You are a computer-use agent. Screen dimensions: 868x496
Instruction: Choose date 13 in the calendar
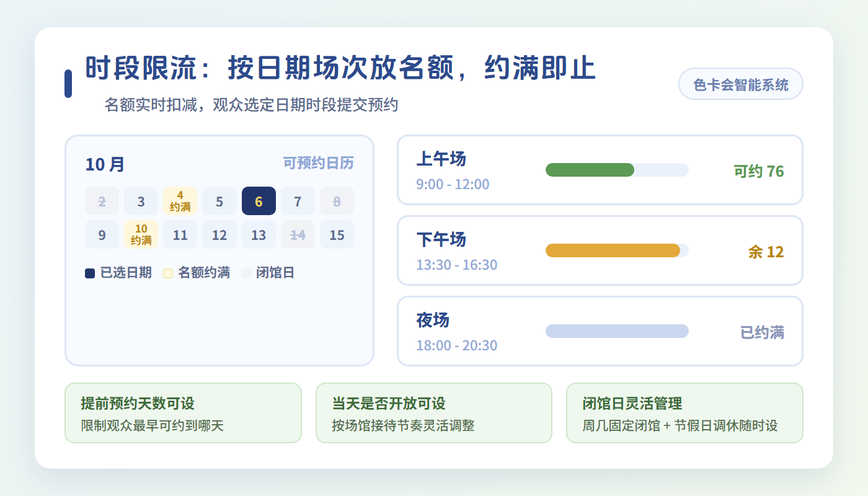[x=259, y=234]
